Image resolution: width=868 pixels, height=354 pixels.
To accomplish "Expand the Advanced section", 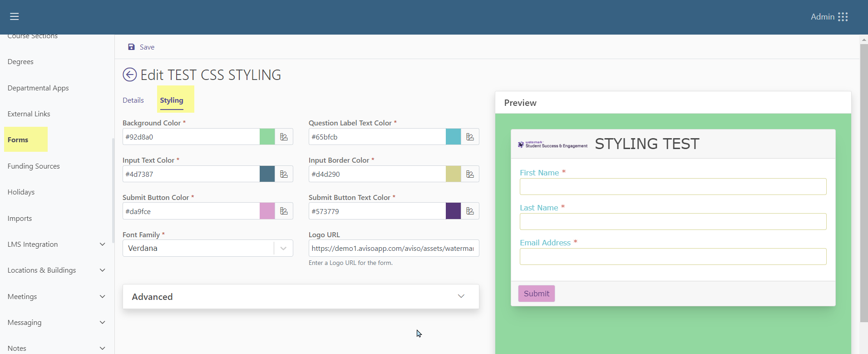I will pos(301,297).
